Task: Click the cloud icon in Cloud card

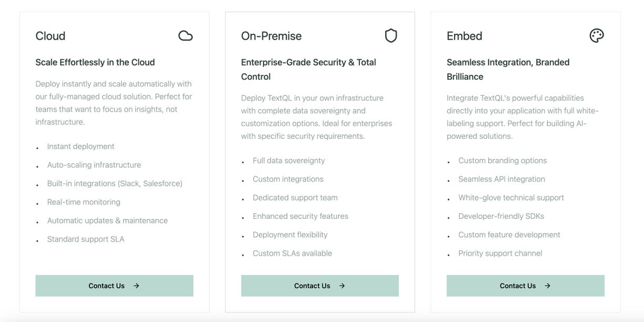Action: coord(185,36)
